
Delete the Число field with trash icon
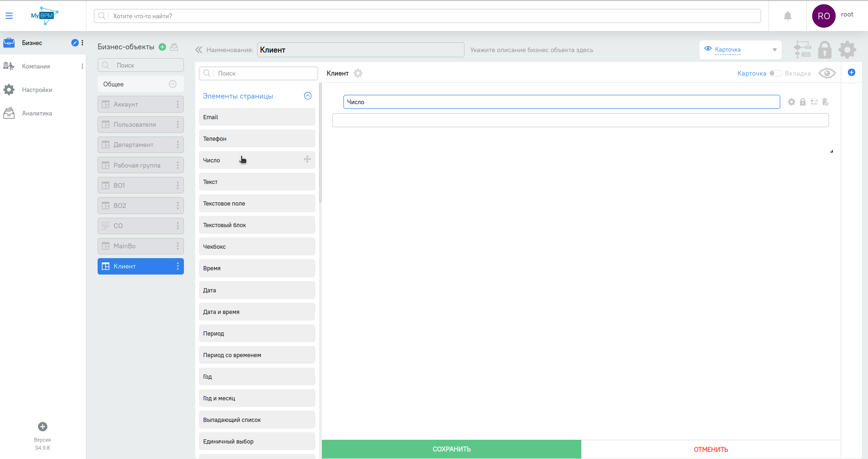(x=825, y=102)
